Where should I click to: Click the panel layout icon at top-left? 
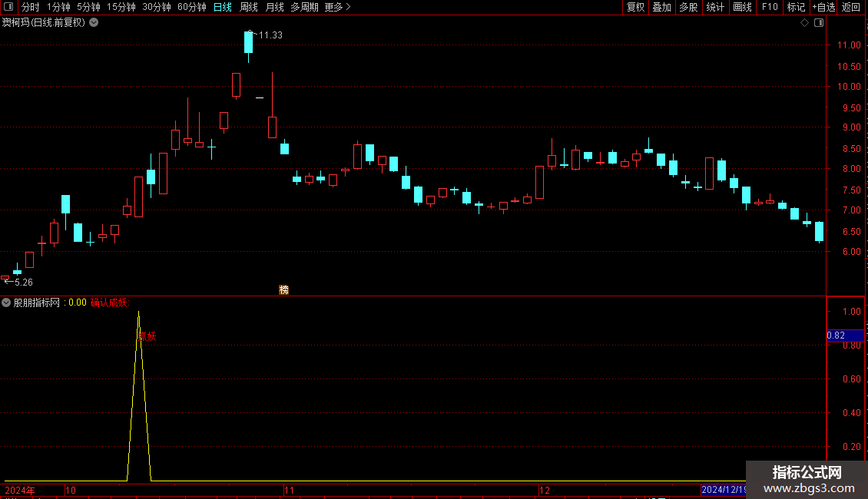[x=8, y=7]
